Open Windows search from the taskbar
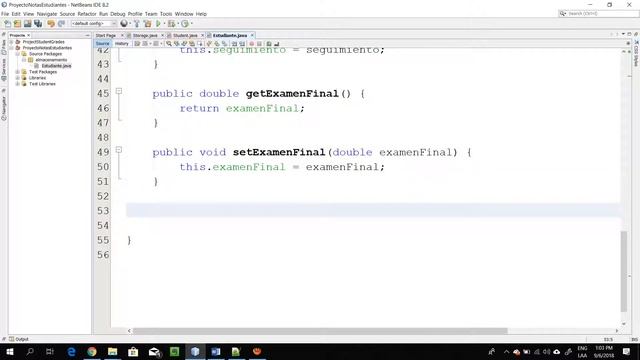This screenshot has height=360, width=640. tap(30, 351)
